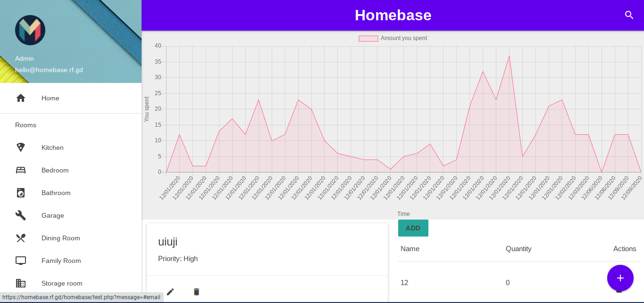Click the hello@homebase.rf.gd email
This screenshot has height=303, width=644.
coord(49,70)
